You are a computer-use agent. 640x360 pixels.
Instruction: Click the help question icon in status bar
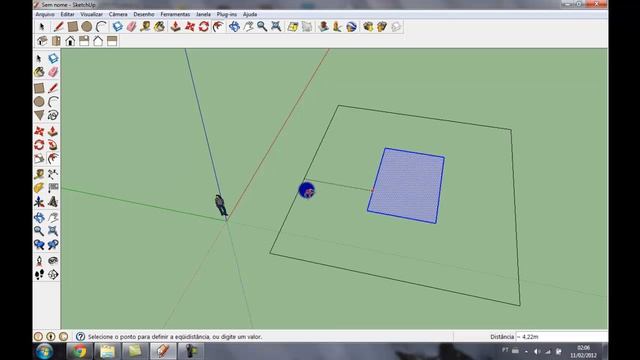coord(80,337)
